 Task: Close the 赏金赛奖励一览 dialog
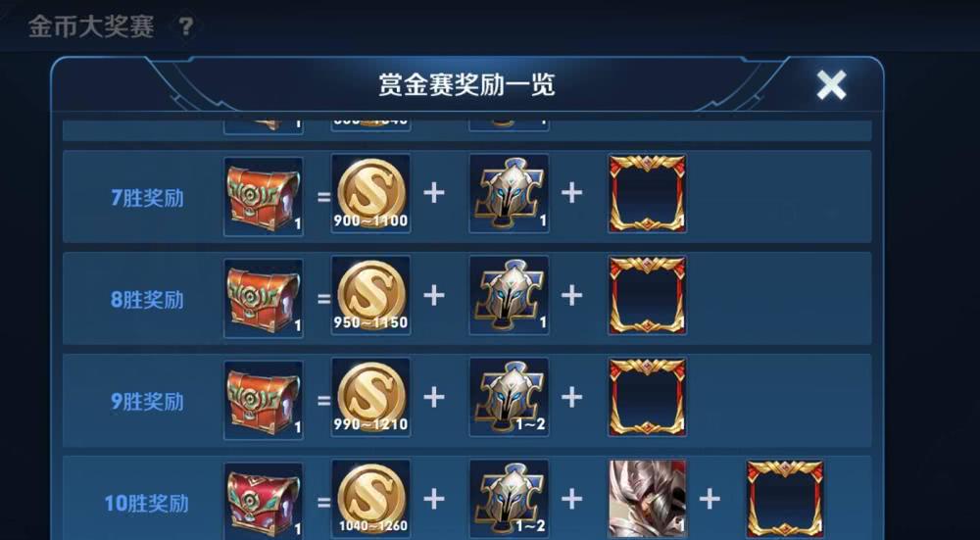click(x=831, y=85)
